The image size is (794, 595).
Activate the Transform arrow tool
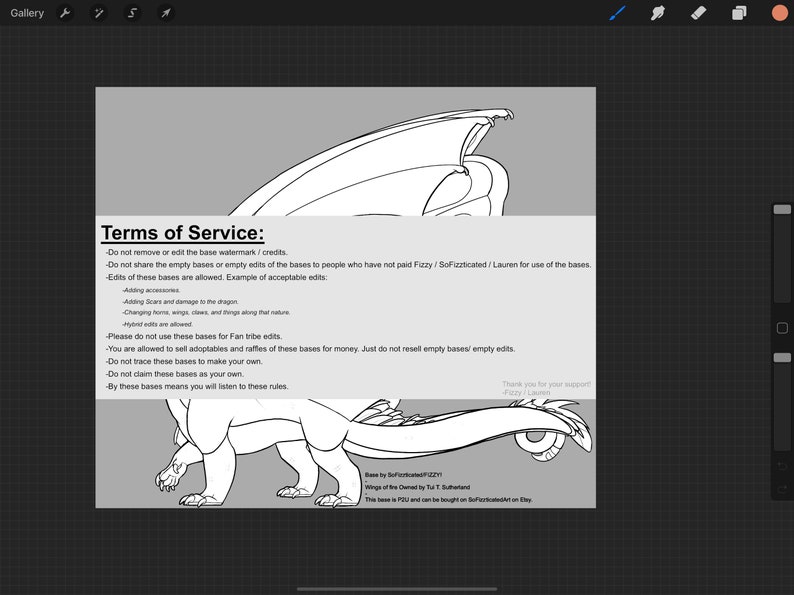(166, 13)
